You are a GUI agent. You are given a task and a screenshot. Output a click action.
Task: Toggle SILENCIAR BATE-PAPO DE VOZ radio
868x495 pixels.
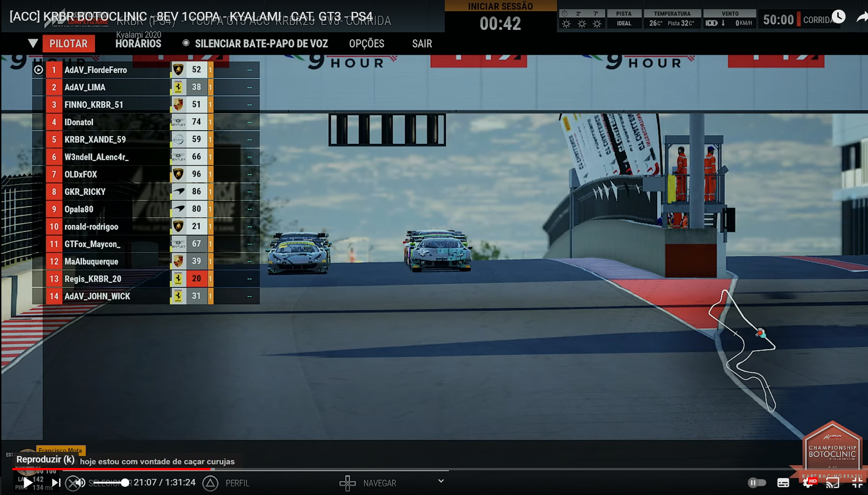186,43
